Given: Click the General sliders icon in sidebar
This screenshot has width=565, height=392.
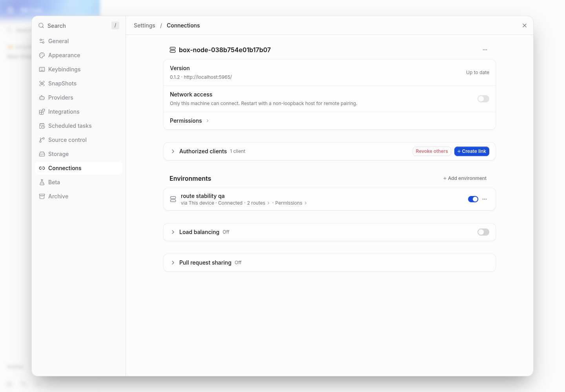Looking at the screenshot, I should coord(42,41).
